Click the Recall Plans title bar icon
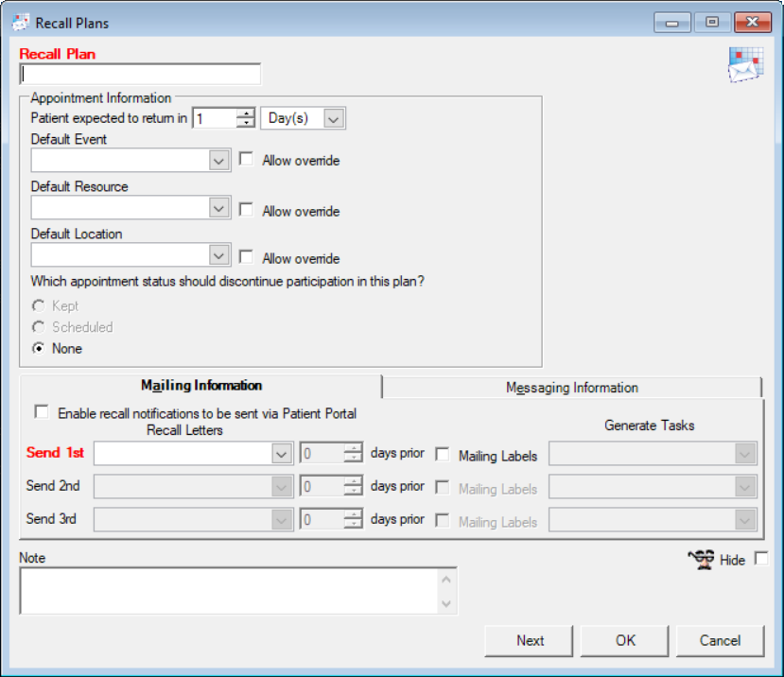This screenshot has width=784, height=677. tap(21, 23)
